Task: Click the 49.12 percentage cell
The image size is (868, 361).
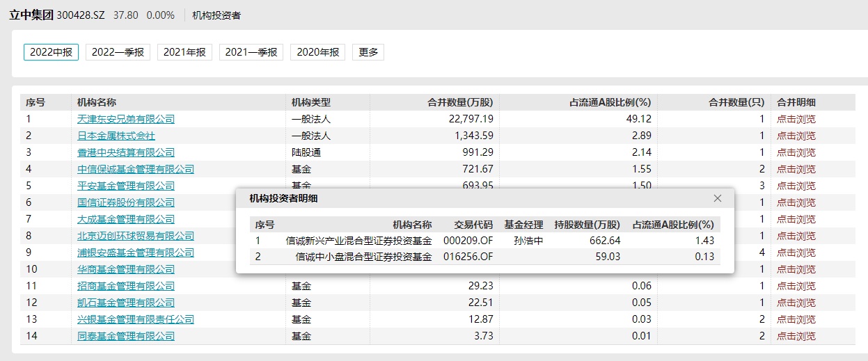Action: pos(639,119)
